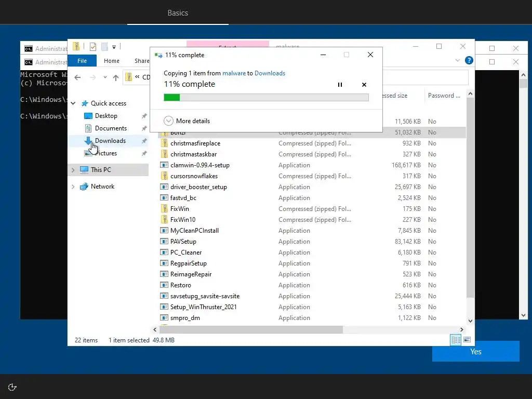Sort by the Password column header
The image size is (532, 399).
click(x=444, y=96)
